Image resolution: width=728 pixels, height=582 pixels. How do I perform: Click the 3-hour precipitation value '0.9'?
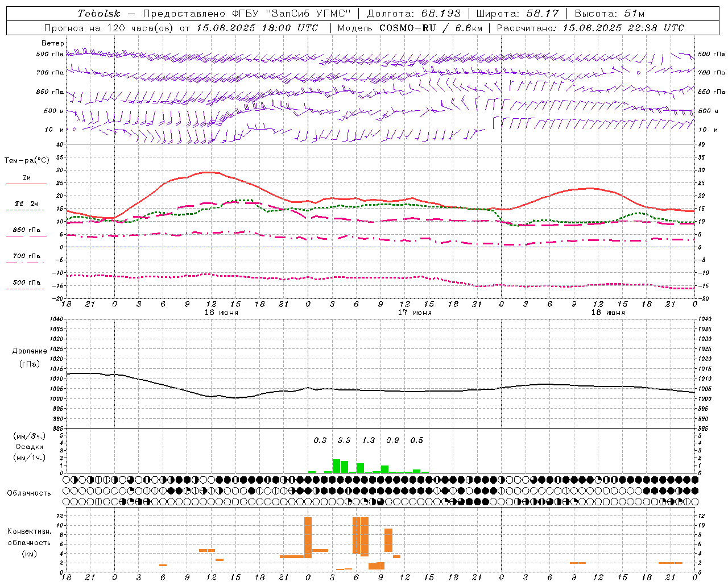pos(392,440)
